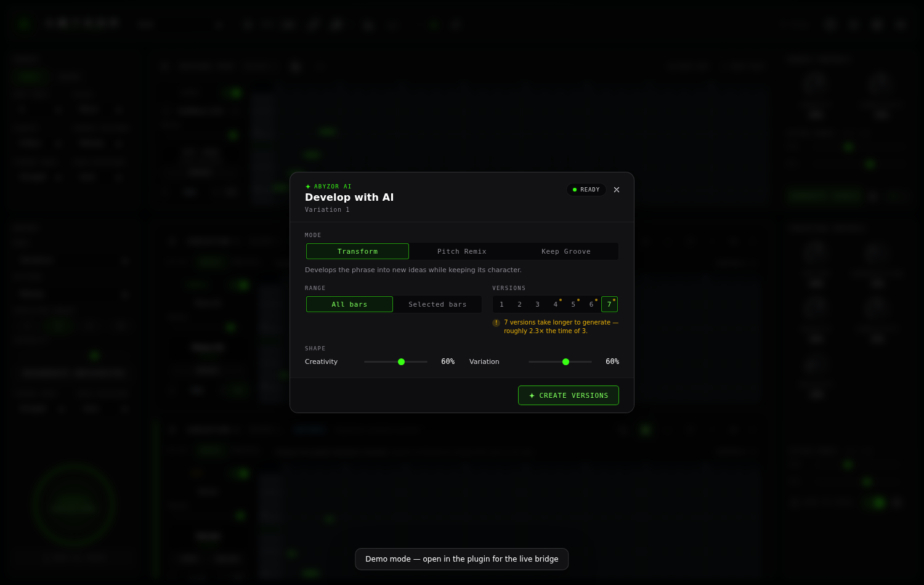This screenshot has width=924, height=585.
Task: Click the warning icon beside the versions notice
Action: pyautogui.click(x=496, y=323)
